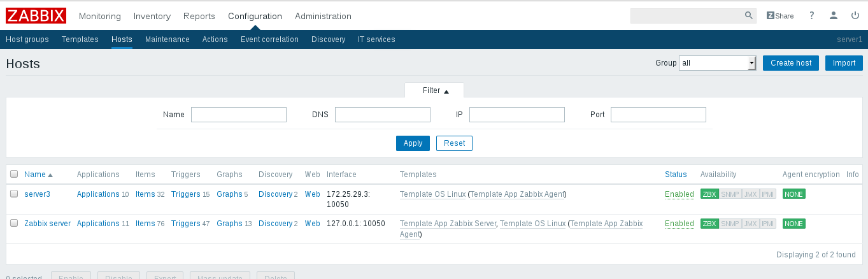This screenshot has height=279, width=868.
Task: Click the JMX badge for Zabbix server
Action: pos(750,224)
